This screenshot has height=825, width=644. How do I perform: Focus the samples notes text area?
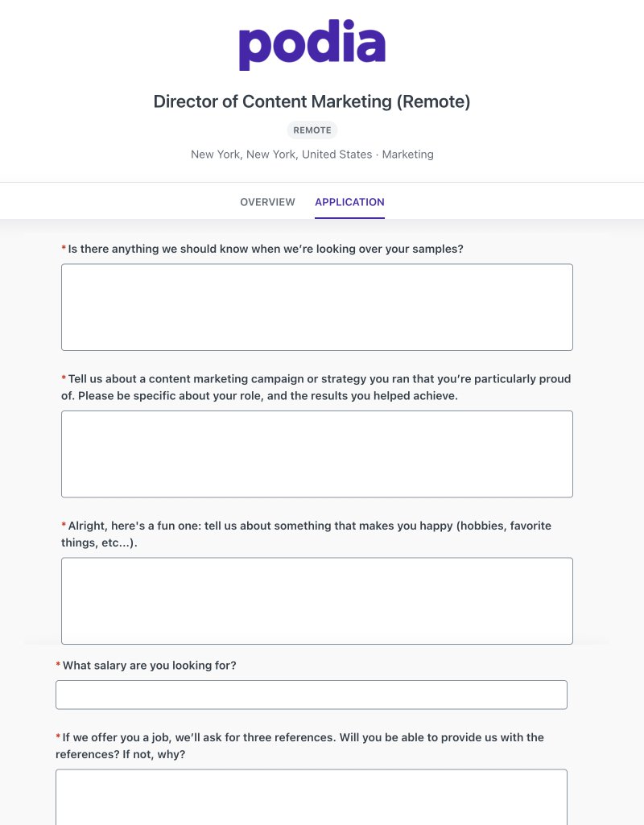(x=316, y=307)
